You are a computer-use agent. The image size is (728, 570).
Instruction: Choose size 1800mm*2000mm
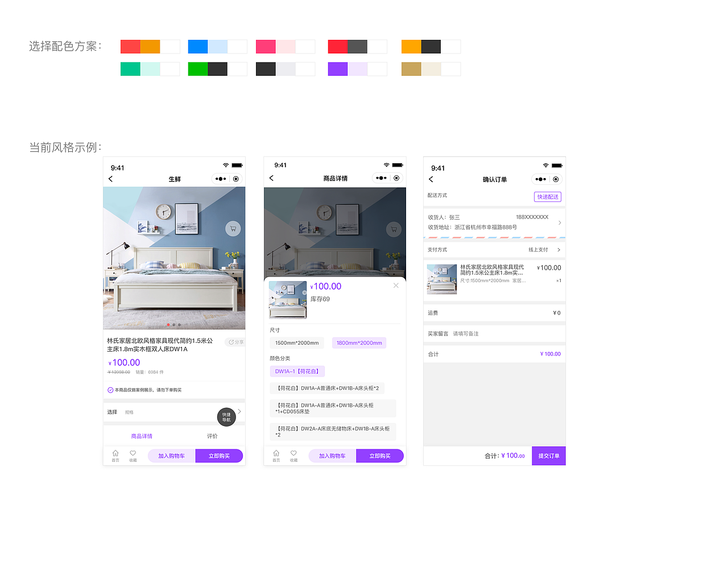click(x=359, y=343)
